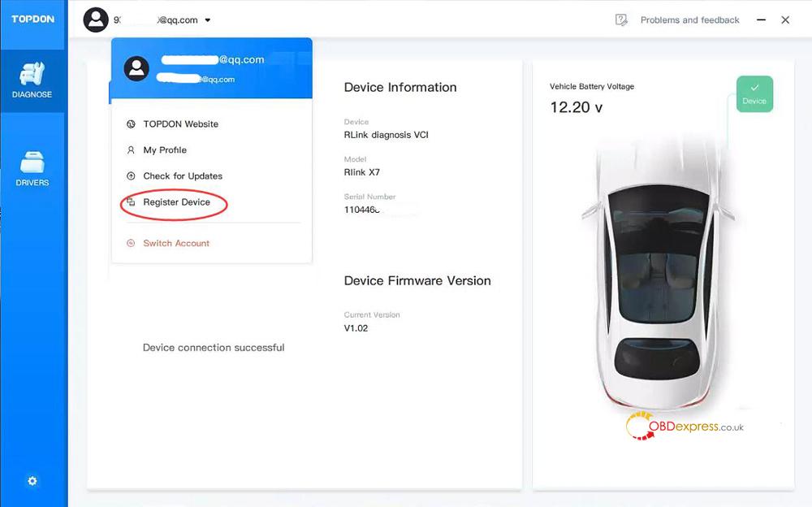Open the DRIVERS section in sidebar
The height and width of the screenshot is (507, 812).
32,169
